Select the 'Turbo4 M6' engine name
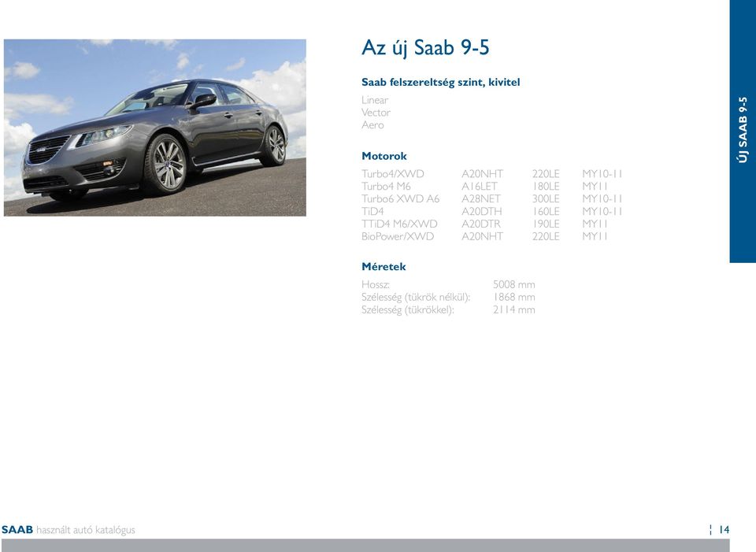The image size is (756, 552). [x=386, y=186]
